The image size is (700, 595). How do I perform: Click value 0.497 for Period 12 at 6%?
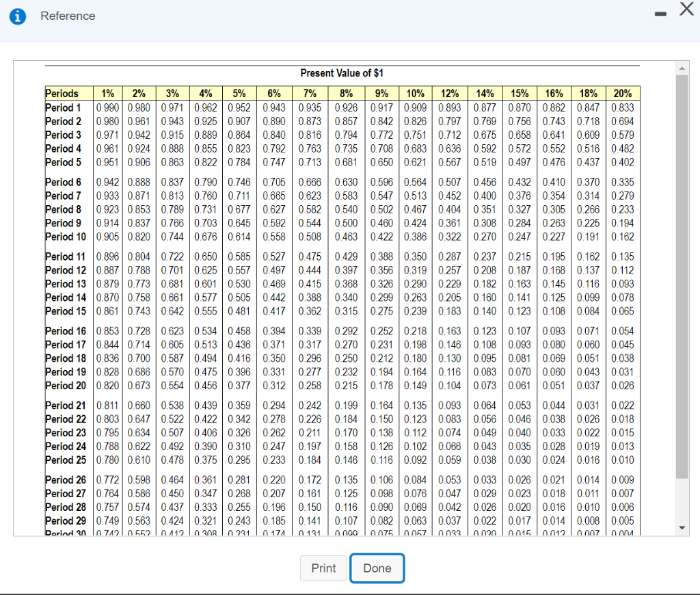pyautogui.click(x=274, y=270)
